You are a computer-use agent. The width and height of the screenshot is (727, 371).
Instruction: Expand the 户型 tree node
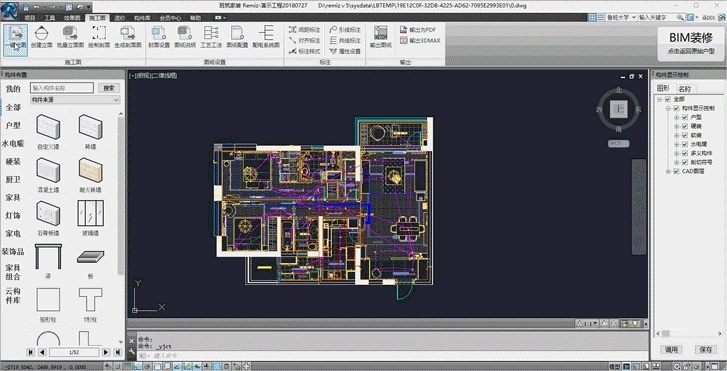(x=677, y=117)
